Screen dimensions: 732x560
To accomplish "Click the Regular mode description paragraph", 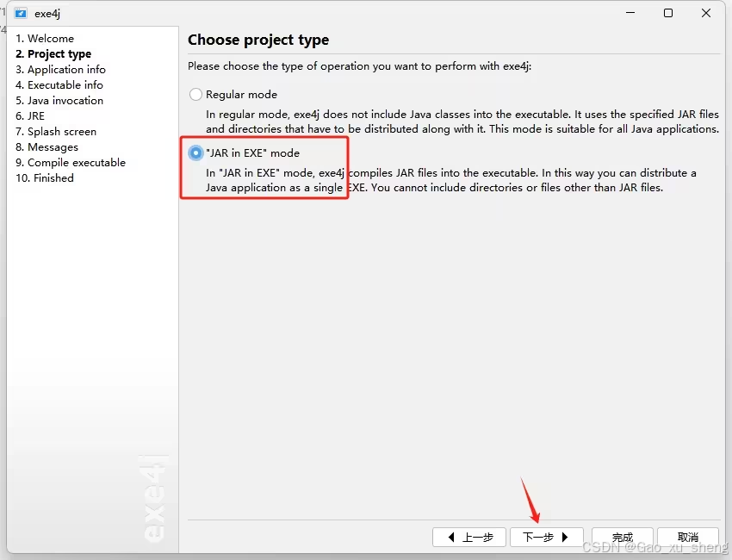I will point(462,121).
